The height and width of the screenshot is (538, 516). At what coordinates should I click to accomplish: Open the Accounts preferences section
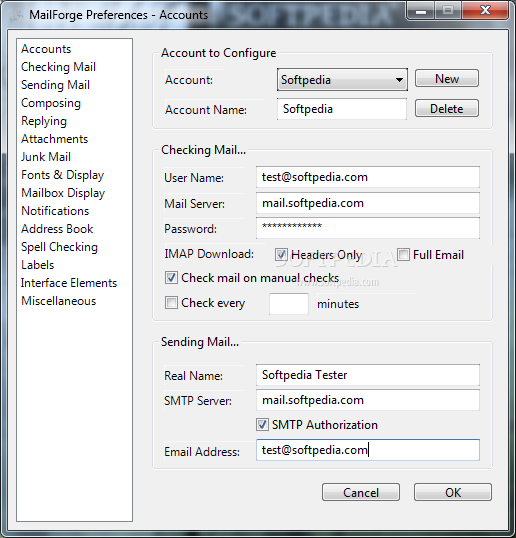46,49
